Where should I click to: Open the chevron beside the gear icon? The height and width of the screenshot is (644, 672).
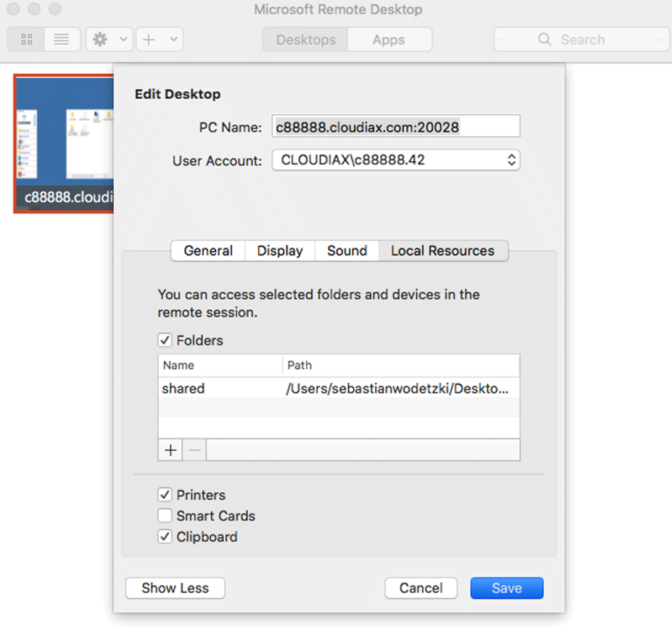tap(123, 39)
